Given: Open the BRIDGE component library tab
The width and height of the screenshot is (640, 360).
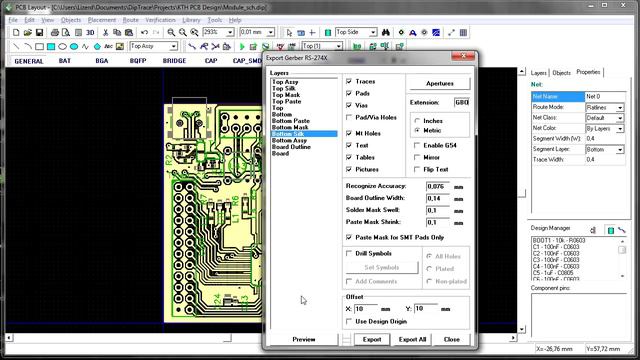Looking at the screenshot, I should (x=174, y=61).
